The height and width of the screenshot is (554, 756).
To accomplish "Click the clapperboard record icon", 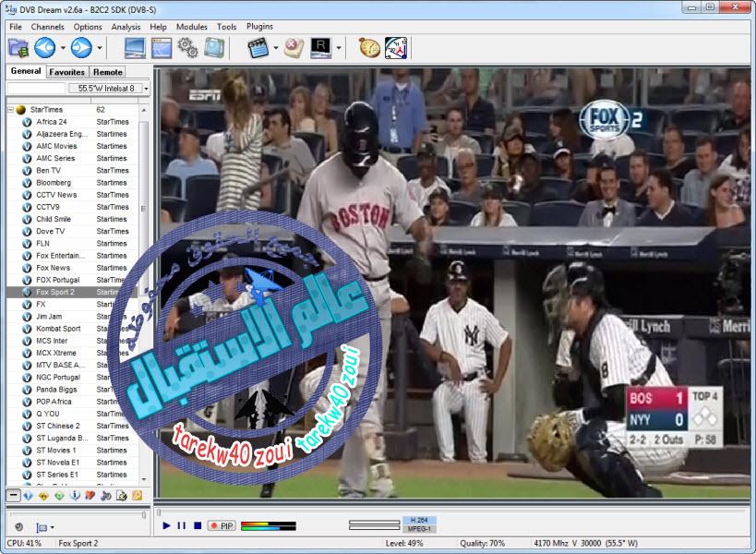I will 258,48.
